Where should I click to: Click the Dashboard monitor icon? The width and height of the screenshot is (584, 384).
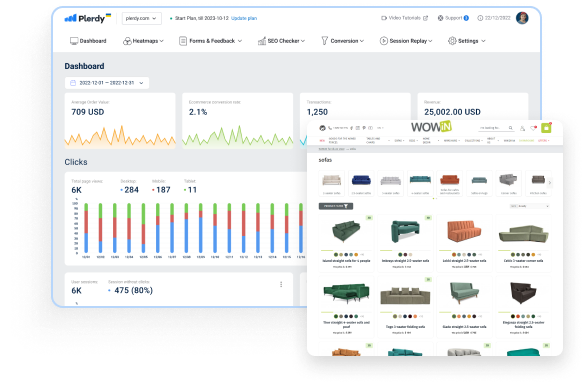coord(74,41)
